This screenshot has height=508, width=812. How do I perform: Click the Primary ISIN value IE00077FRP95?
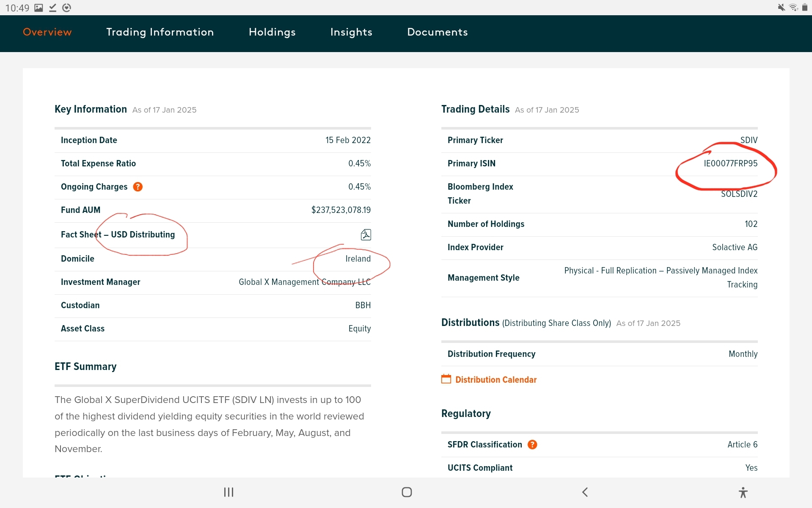pos(731,163)
